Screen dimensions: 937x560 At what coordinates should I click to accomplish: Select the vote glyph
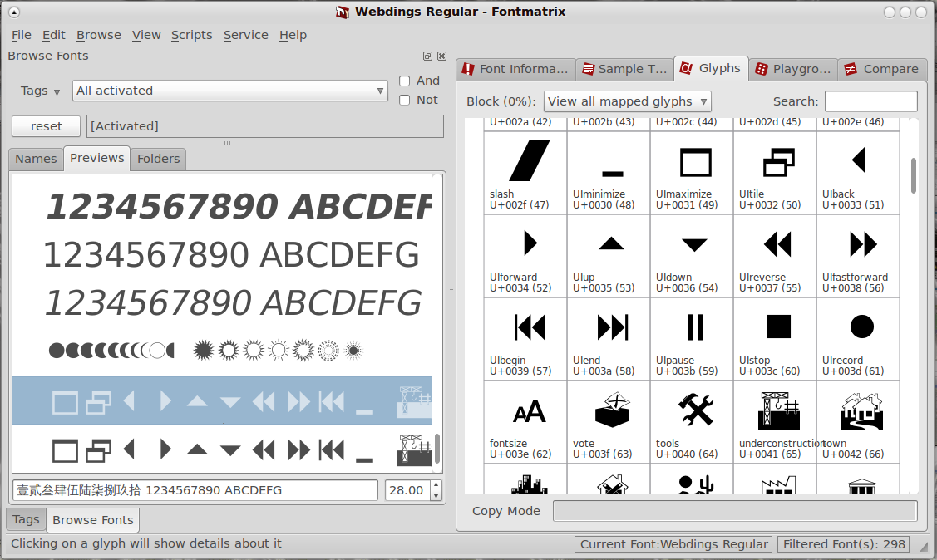click(609, 422)
